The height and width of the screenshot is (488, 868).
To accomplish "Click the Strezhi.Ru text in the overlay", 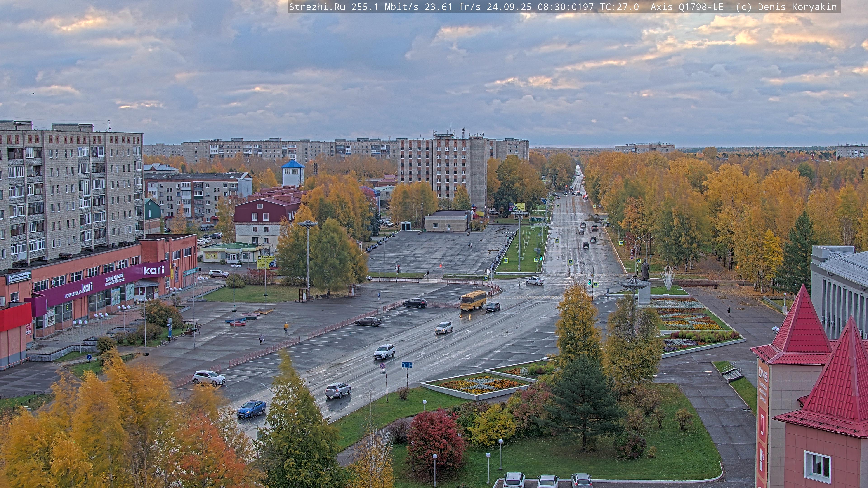I will pos(317,7).
